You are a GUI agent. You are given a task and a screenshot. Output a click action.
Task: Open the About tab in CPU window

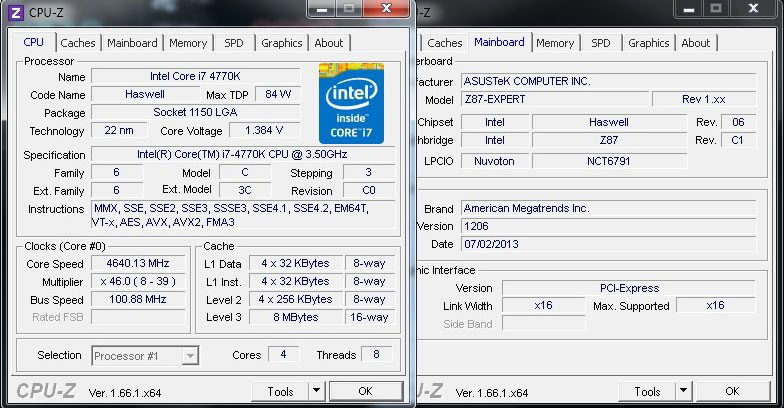pyautogui.click(x=328, y=43)
